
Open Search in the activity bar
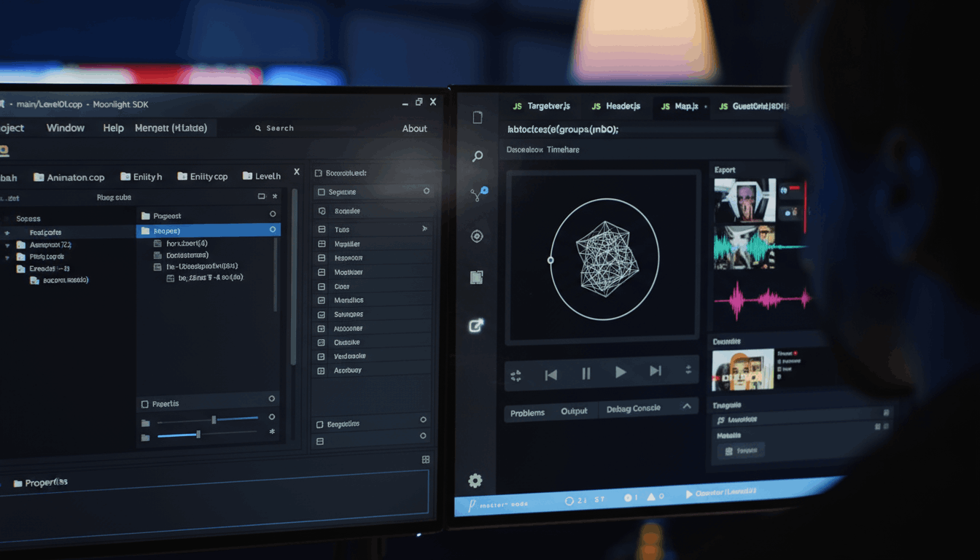pyautogui.click(x=477, y=156)
